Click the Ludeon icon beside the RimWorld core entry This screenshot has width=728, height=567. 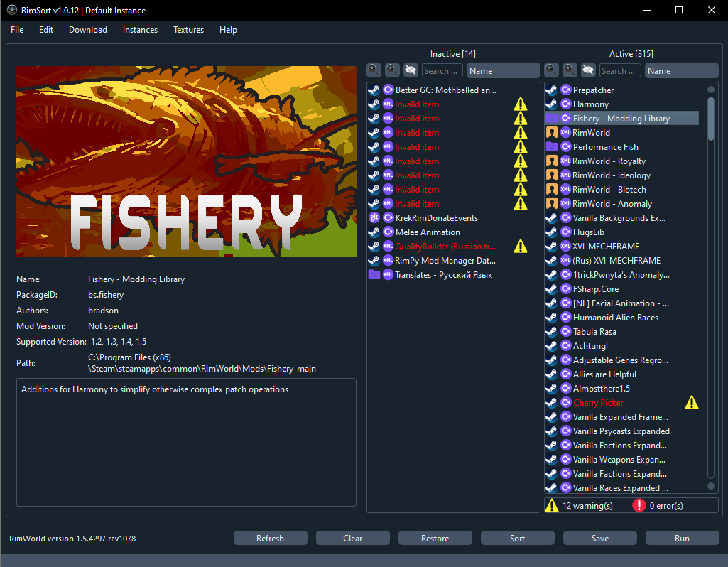point(551,133)
